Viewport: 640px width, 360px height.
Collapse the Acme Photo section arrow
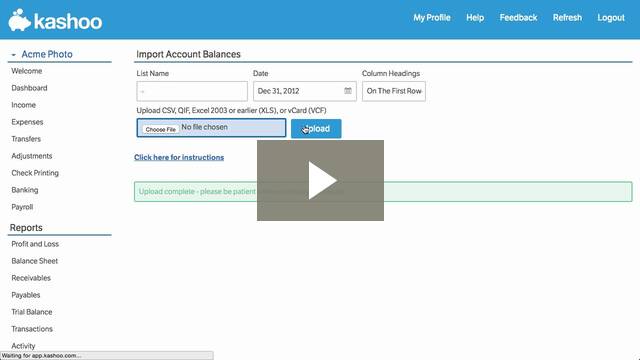13,55
